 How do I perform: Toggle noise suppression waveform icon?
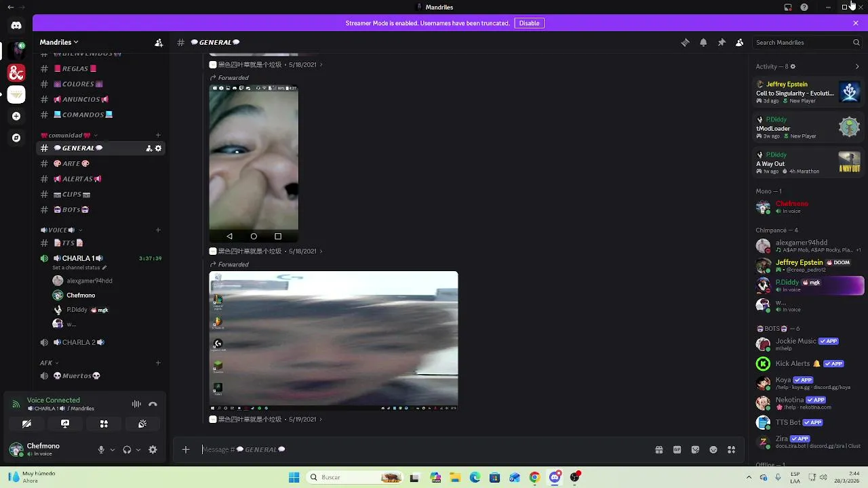[136, 404]
